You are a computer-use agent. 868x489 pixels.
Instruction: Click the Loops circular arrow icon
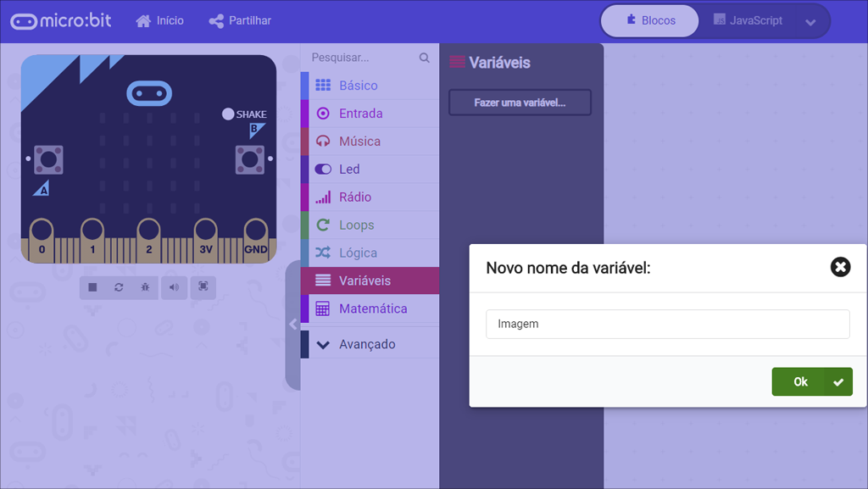pyautogui.click(x=323, y=225)
